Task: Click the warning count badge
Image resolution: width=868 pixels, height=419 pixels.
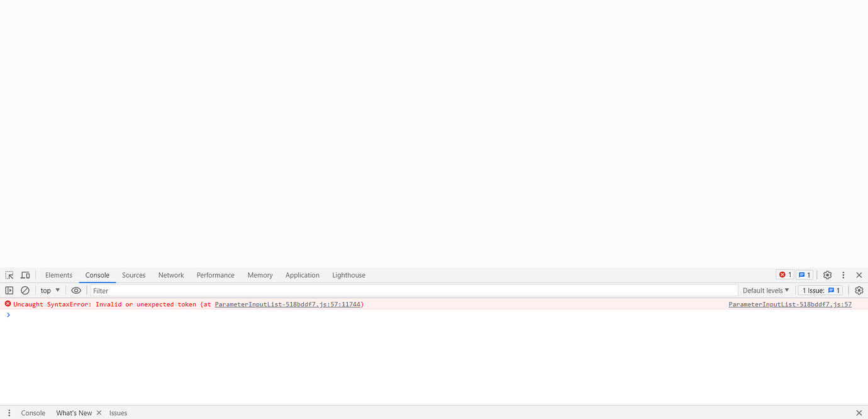Action: pyautogui.click(x=804, y=275)
